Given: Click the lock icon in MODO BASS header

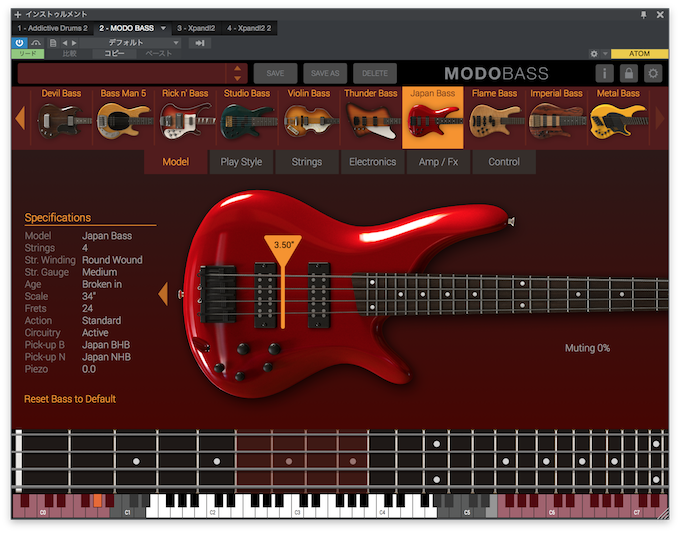Looking at the screenshot, I should [629, 73].
